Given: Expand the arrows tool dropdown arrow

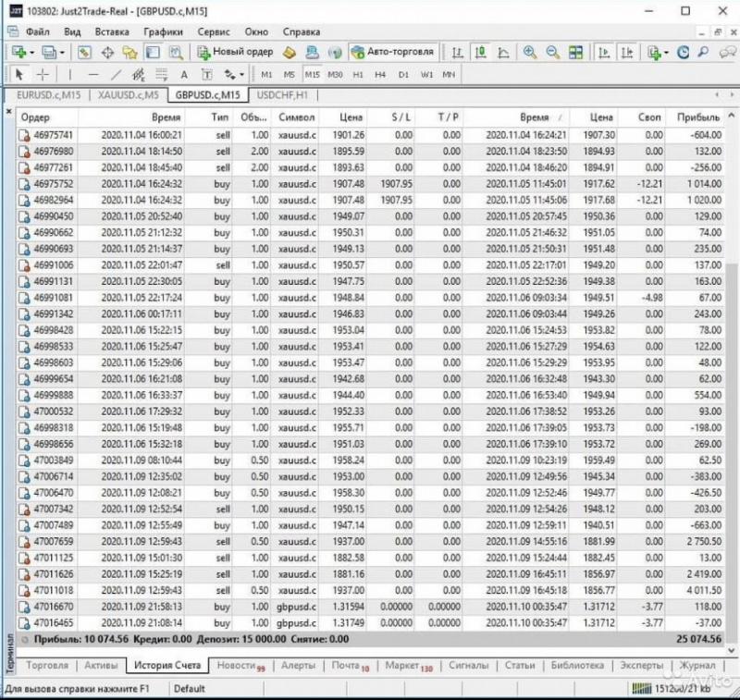Looking at the screenshot, I should tap(241, 75).
